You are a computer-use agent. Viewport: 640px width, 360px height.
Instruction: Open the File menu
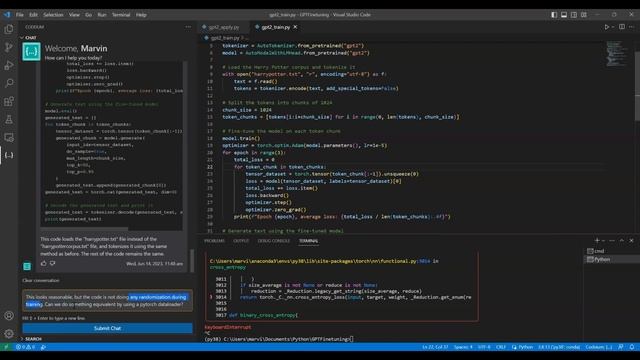coord(20,15)
